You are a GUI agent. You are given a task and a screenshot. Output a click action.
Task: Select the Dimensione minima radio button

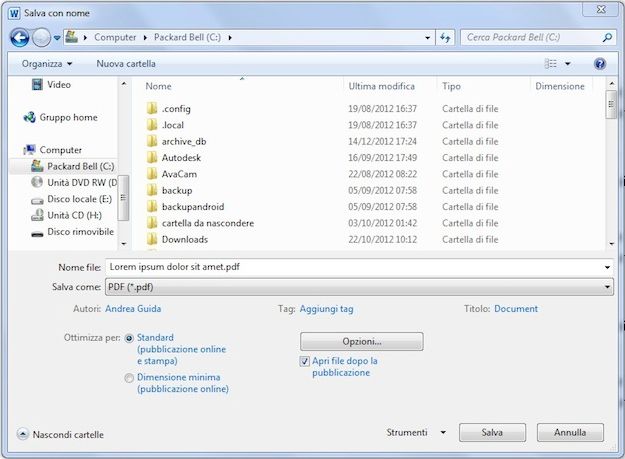click(x=129, y=377)
